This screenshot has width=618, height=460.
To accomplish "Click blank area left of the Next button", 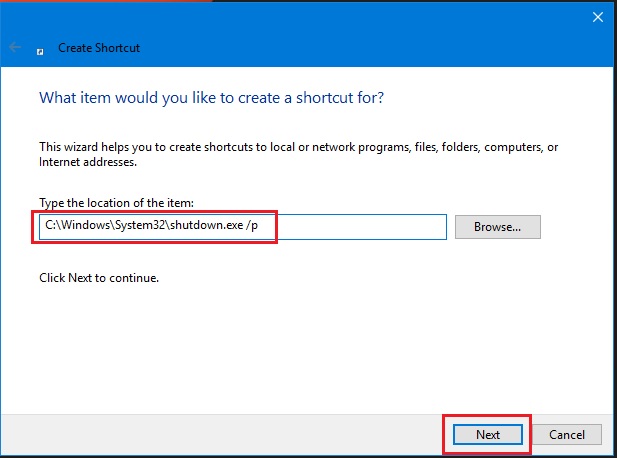I will [x=250, y=435].
